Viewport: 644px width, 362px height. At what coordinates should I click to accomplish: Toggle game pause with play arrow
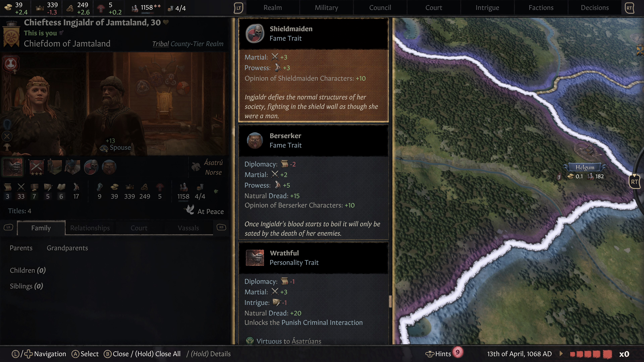click(561, 353)
